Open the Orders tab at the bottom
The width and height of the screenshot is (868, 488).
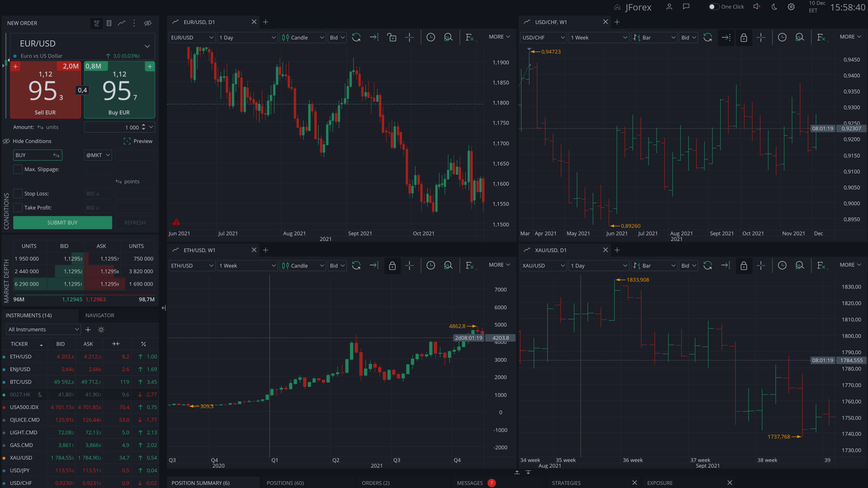pos(375,483)
